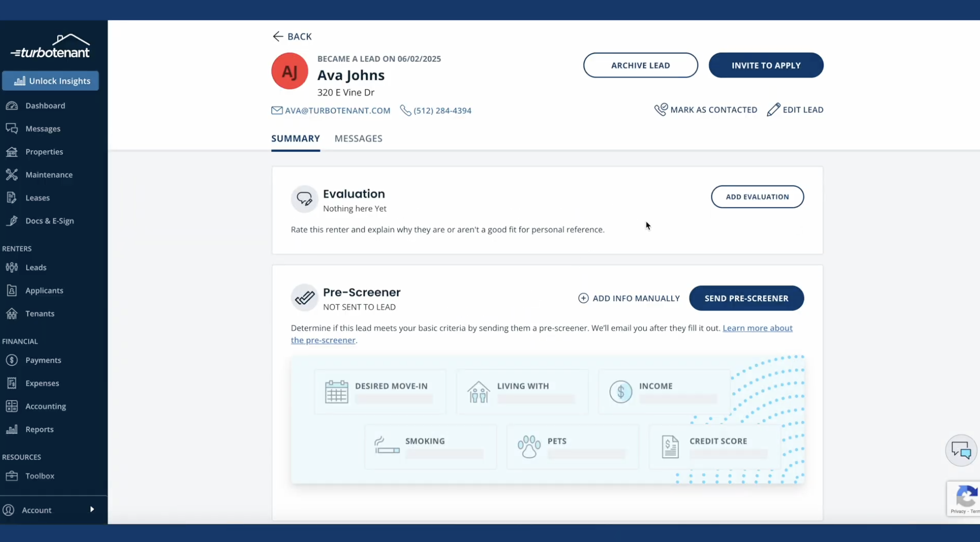Image resolution: width=980 pixels, height=542 pixels.
Task: Click the Maintenance wrench icon
Action: 12,174
